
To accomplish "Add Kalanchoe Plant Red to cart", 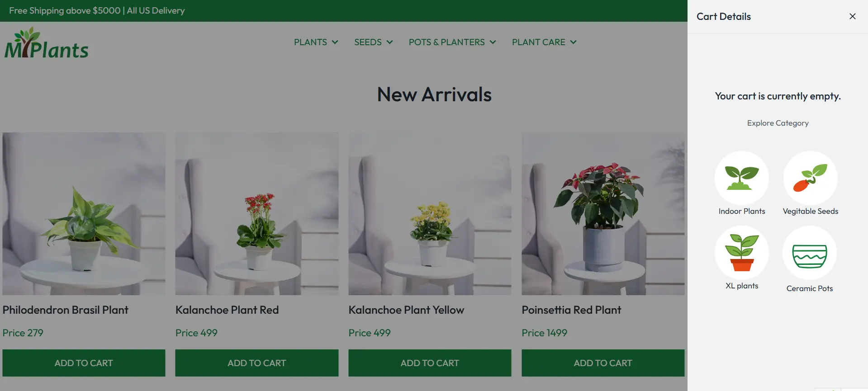I will click(x=257, y=363).
